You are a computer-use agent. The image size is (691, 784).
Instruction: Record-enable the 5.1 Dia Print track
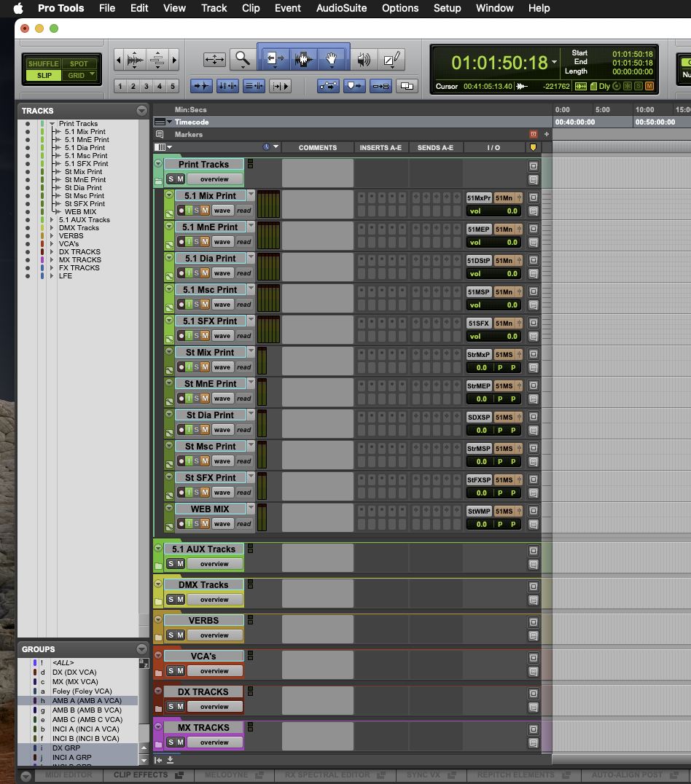(x=181, y=273)
